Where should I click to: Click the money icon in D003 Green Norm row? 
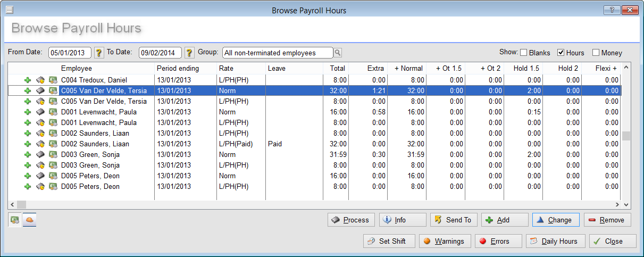[53, 155]
